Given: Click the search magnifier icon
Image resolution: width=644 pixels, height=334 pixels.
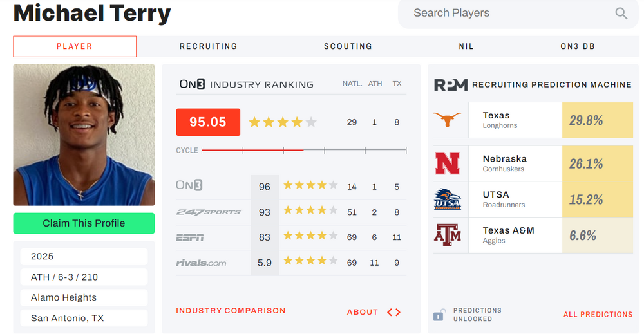Looking at the screenshot, I should click(x=621, y=14).
